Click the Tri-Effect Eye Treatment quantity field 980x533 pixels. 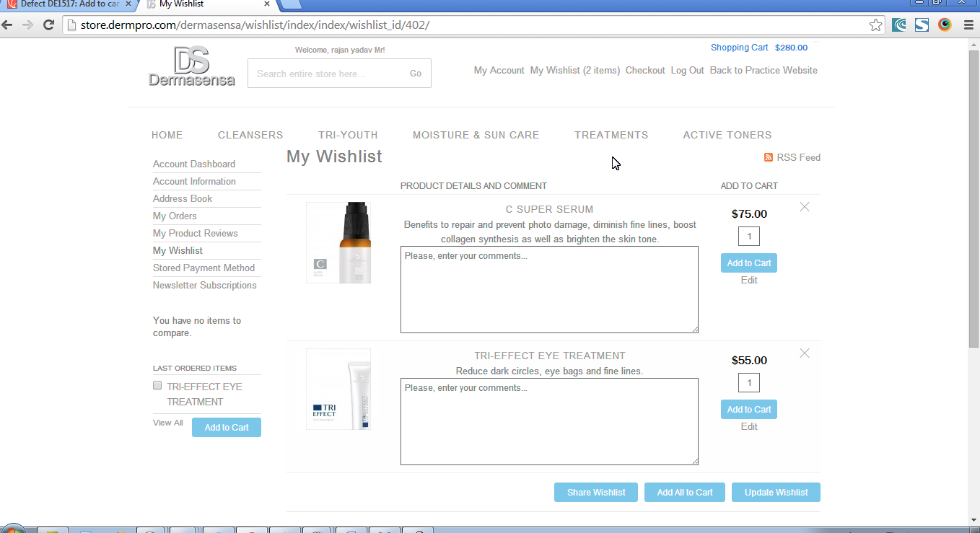(x=749, y=383)
